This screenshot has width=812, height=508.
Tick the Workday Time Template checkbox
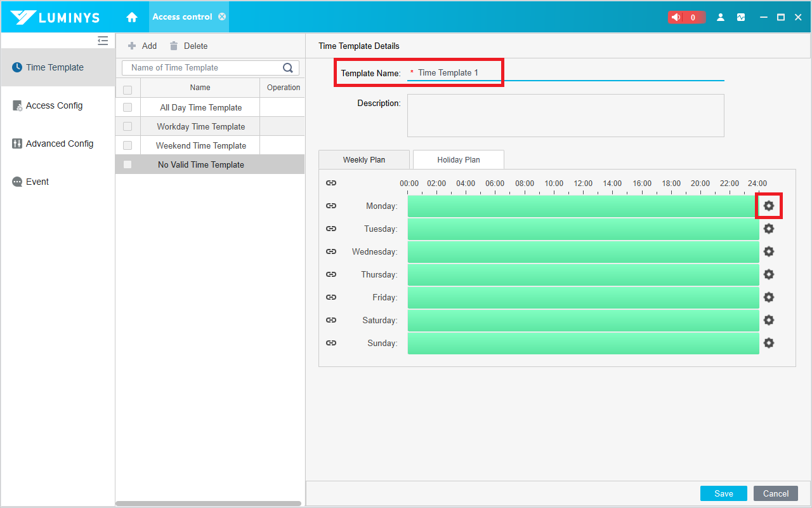[x=128, y=126]
